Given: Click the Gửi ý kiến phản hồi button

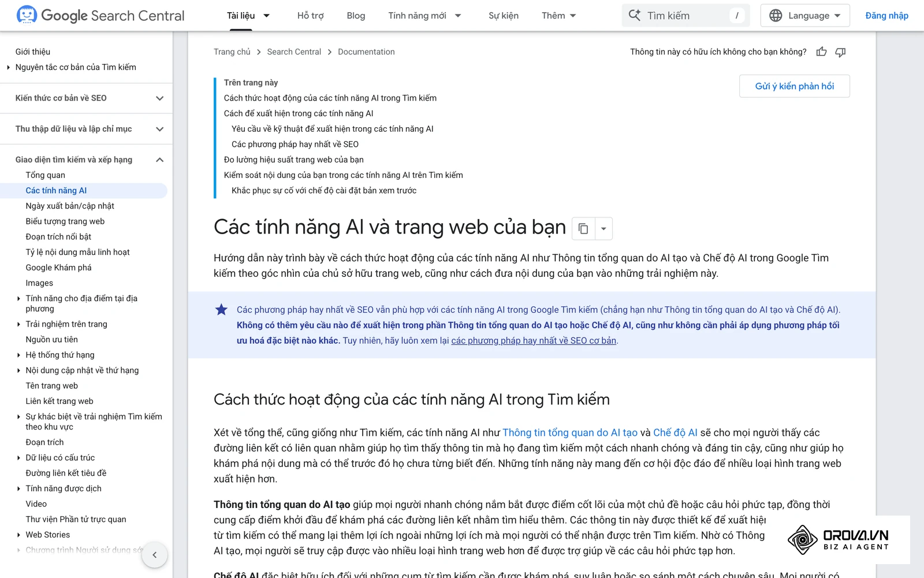Looking at the screenshot, I should (x=795, y=86).
